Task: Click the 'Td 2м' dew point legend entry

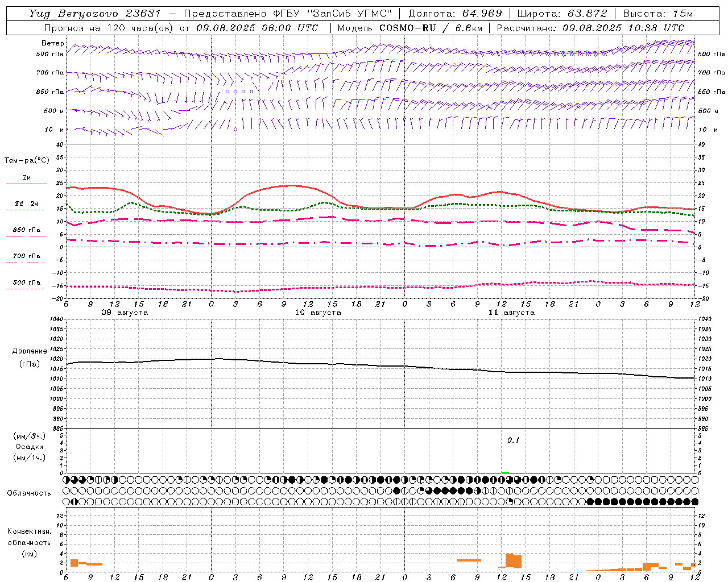Action: point(26,203)
